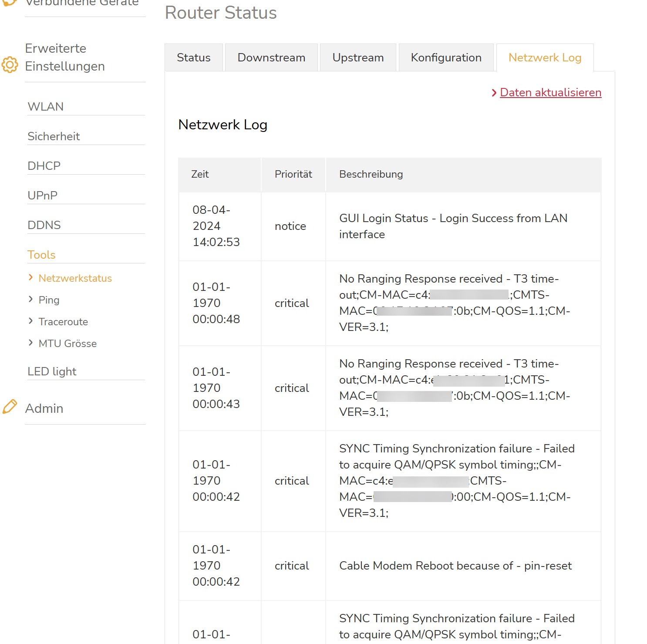Open the Downstream tab
The image size is (647, 644).
point(271,57)
